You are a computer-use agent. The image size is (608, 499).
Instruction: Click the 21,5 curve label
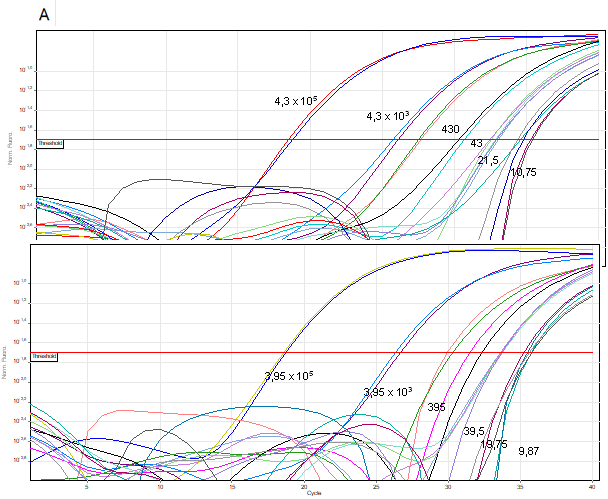(x=488, y=160)
